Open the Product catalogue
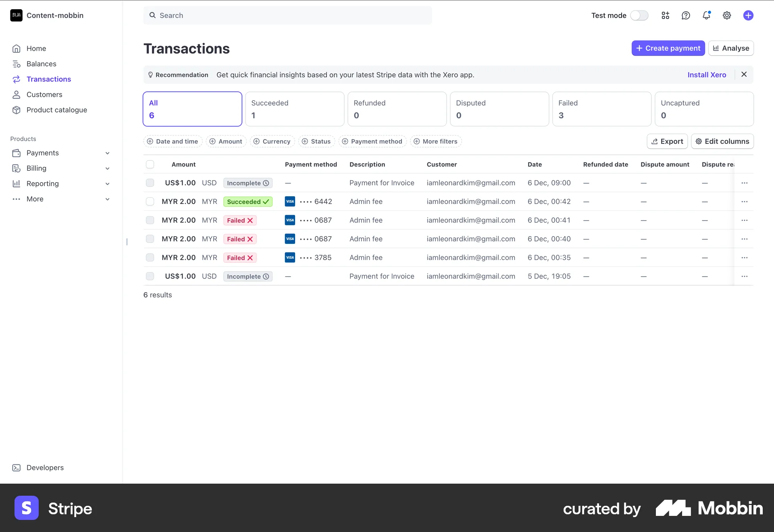 57,110
